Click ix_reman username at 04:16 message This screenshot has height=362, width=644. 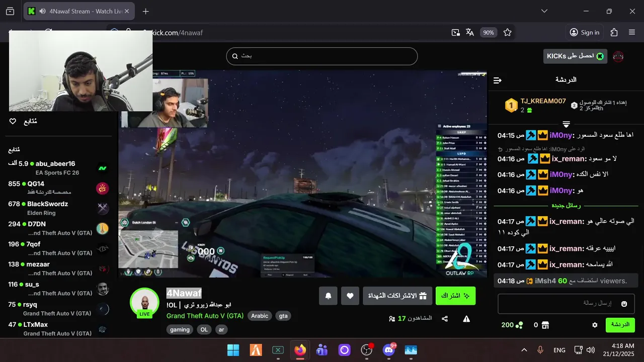pyautogui.click(x=569, y=159)
